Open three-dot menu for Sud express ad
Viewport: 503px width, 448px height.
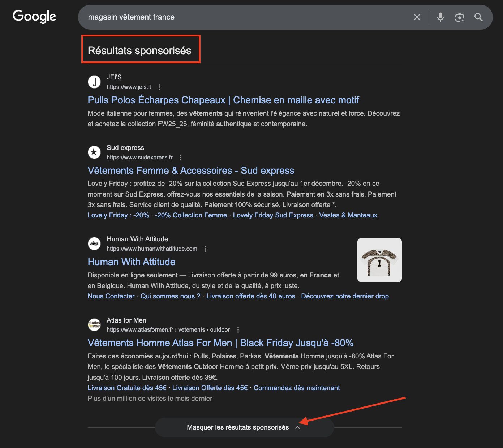coord(181,158)
